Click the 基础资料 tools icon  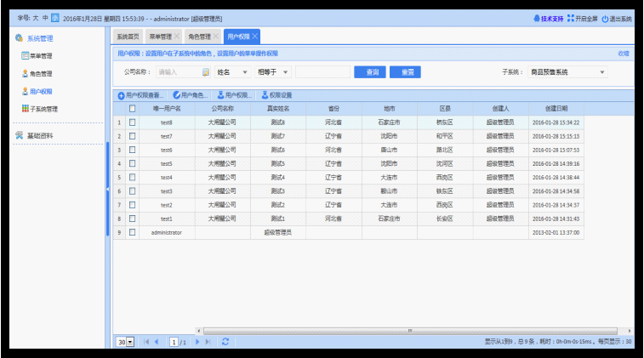[x=20, y=135]
